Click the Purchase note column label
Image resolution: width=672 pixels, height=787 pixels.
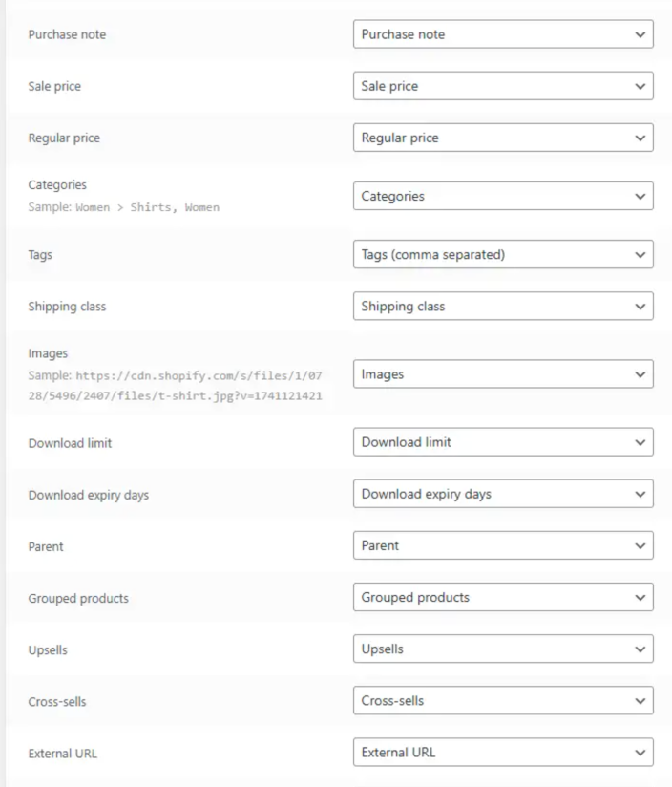pyautogui.click(x=67, y=34)
